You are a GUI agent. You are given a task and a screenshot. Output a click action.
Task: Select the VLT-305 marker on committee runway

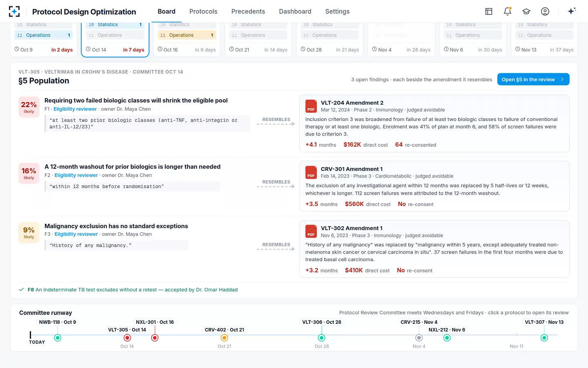tap(127, 338)
